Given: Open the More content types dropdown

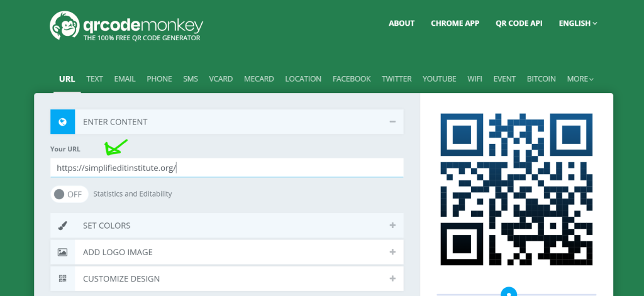Looking at the screenshot, I should point(580,79).
